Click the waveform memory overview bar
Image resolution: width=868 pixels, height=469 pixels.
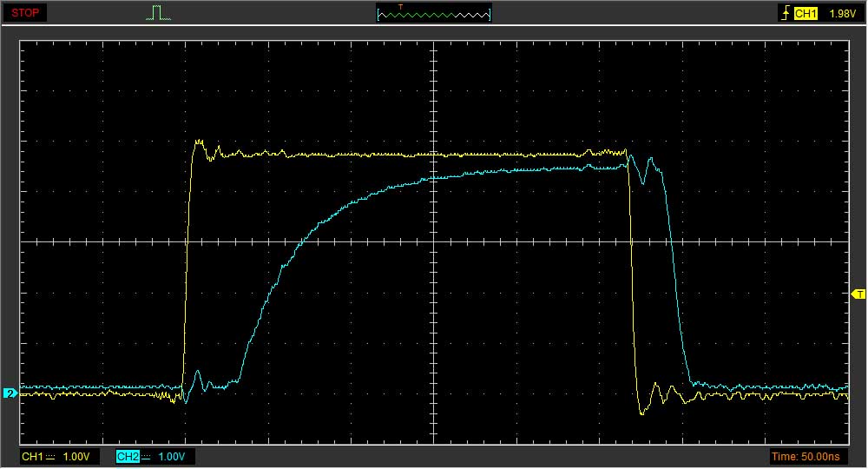point(434,13)
